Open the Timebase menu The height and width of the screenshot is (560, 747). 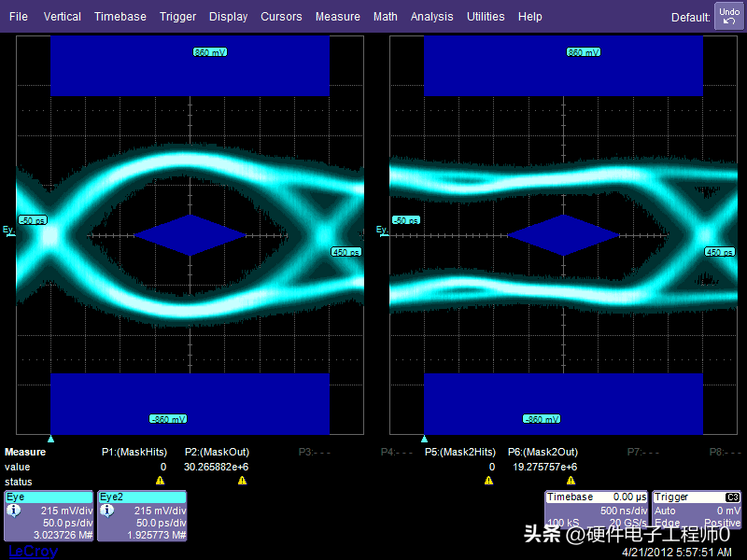point(120,17)
